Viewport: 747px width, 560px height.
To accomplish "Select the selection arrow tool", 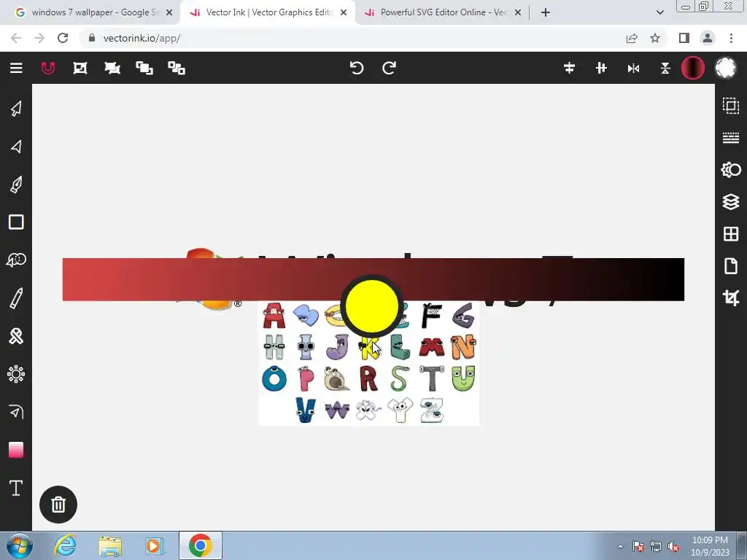I will 16,109.
